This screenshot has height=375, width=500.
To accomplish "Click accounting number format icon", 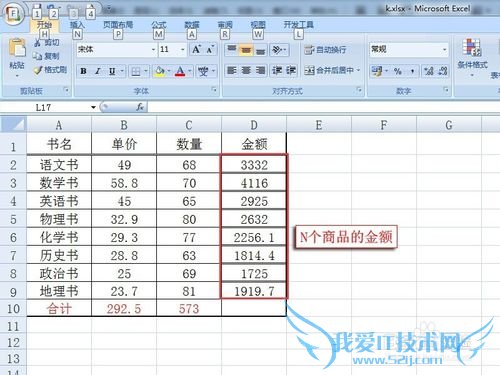I will pos(377,71).
